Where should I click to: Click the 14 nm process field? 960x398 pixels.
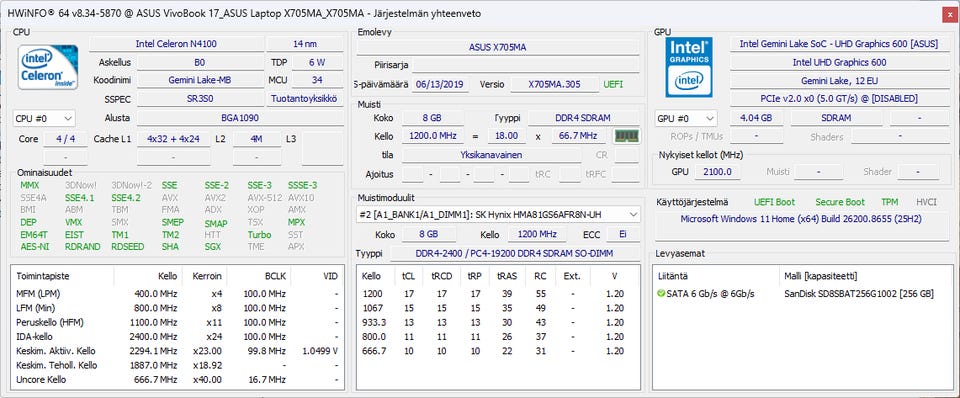305,44
